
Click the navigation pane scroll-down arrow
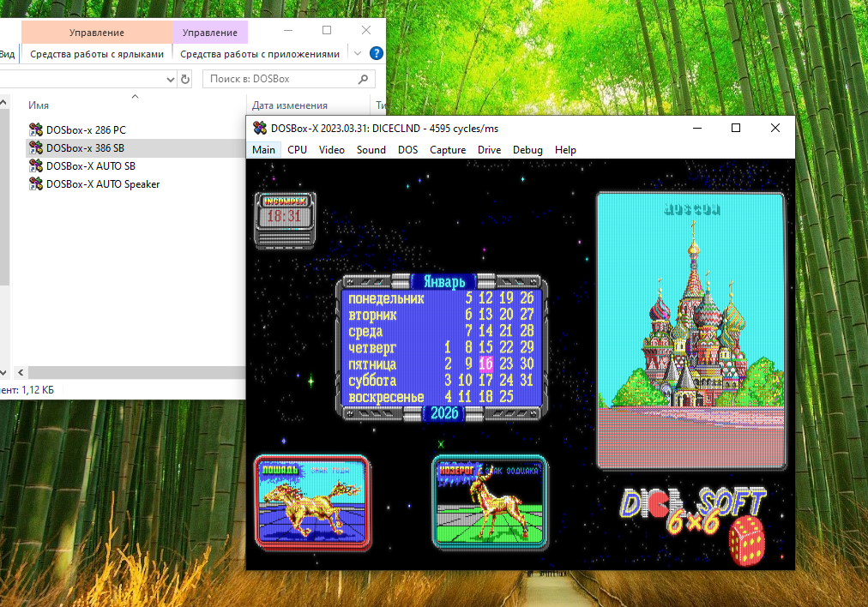(3, 372)
